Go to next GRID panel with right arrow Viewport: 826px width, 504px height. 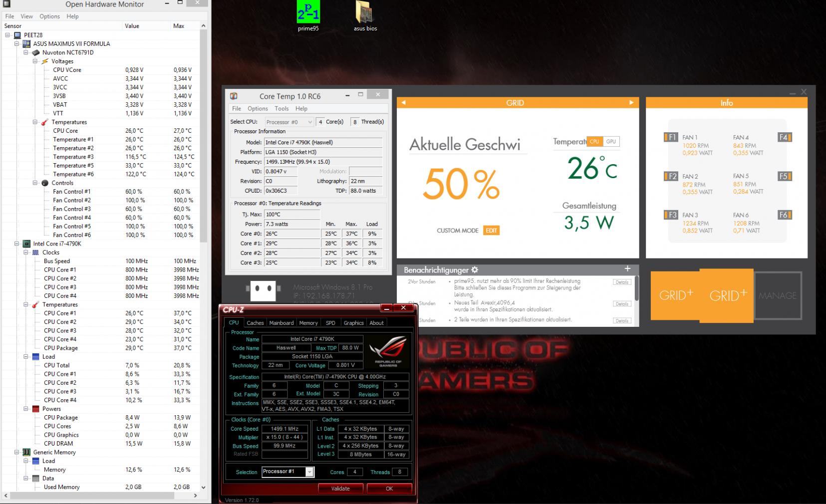coord(631,103)
